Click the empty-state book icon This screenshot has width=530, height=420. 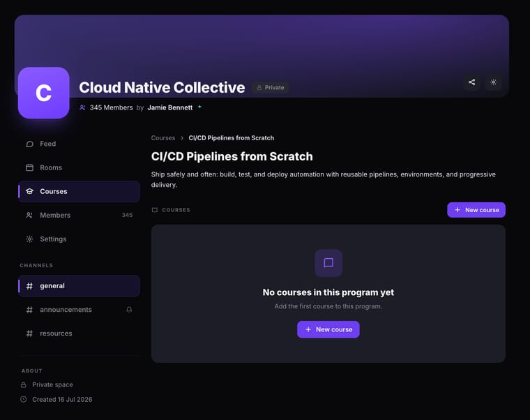click(328, 263)
